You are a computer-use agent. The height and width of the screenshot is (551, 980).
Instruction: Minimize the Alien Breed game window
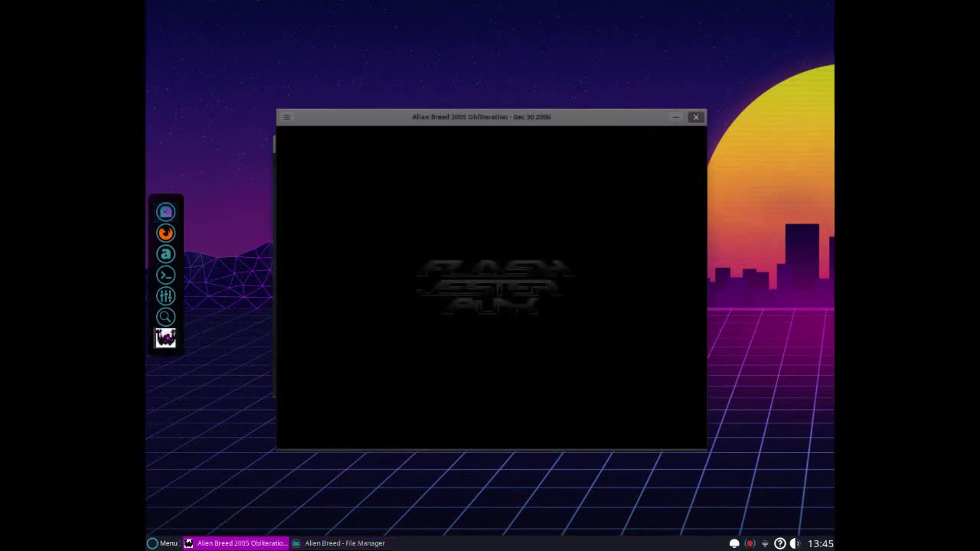click(675, 117)
